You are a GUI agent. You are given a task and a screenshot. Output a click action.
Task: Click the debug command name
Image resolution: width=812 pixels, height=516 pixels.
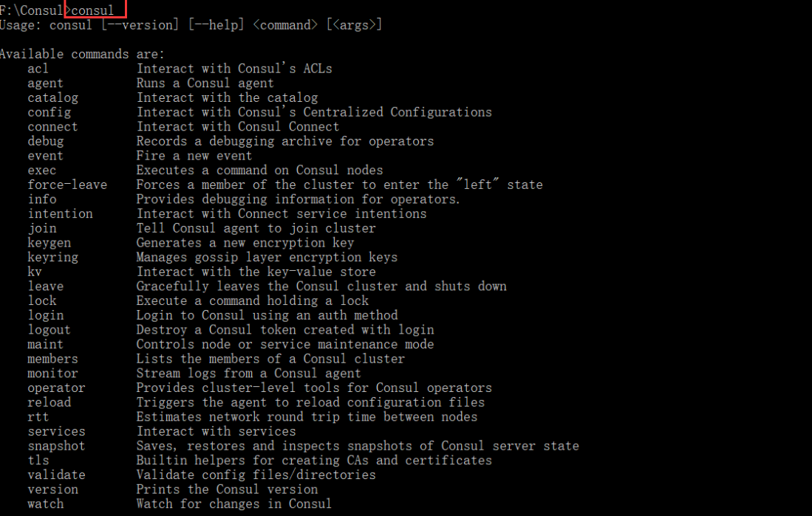pyautogui.click(x=46, y=141)
